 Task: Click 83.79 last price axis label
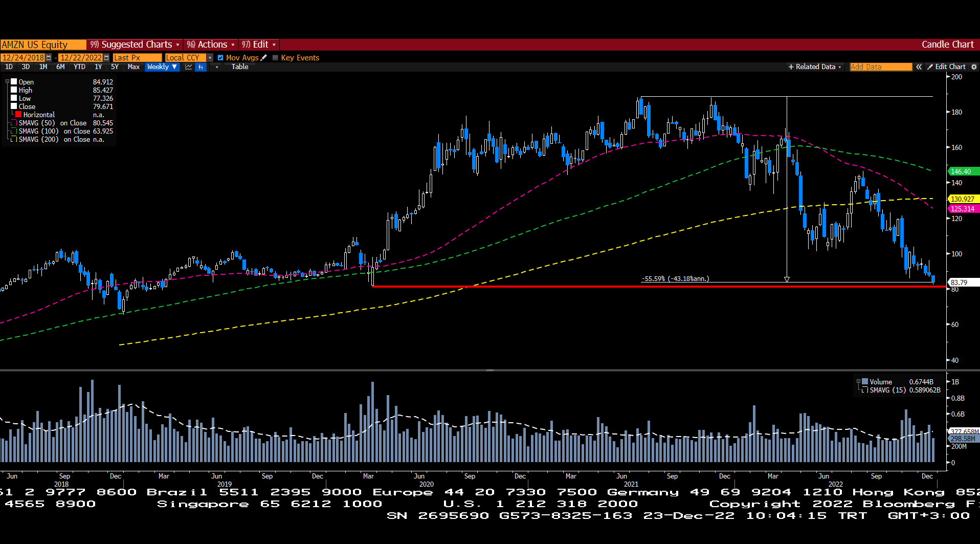tap(964, 282)
